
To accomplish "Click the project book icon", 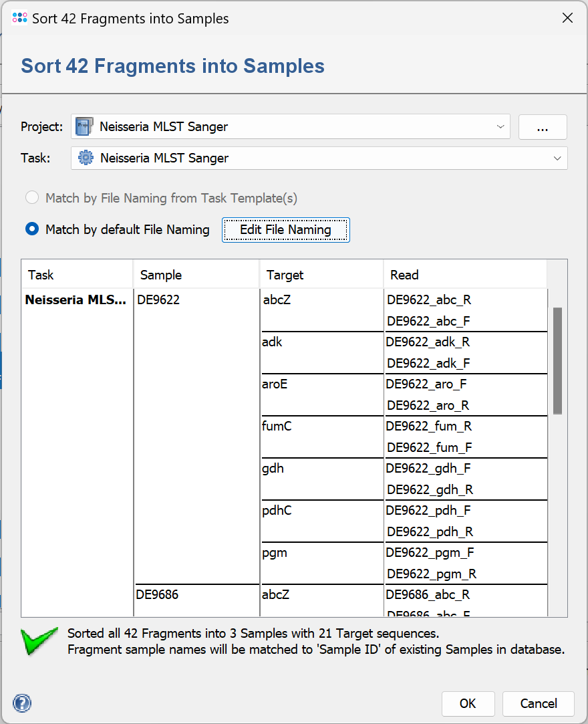I will coord(85,126).
